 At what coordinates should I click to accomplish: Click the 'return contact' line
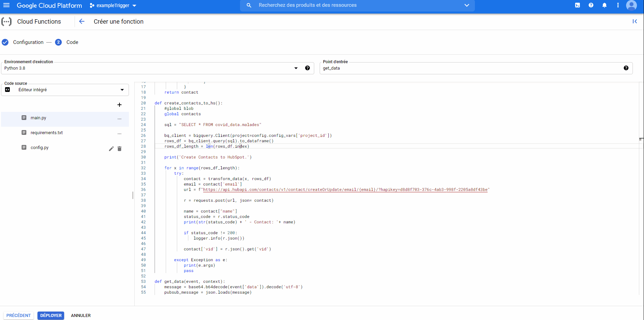(x=181, y=92)
